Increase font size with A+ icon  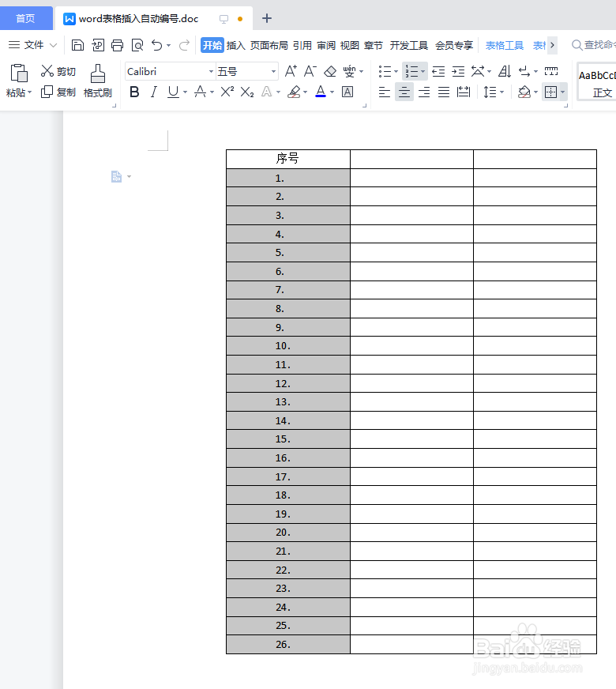291,71
